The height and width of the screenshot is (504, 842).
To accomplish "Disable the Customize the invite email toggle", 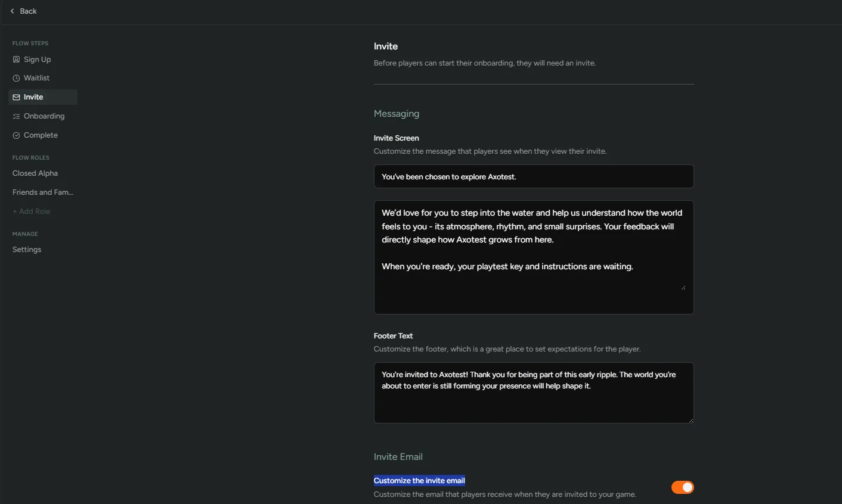I will tap(682, 487).
